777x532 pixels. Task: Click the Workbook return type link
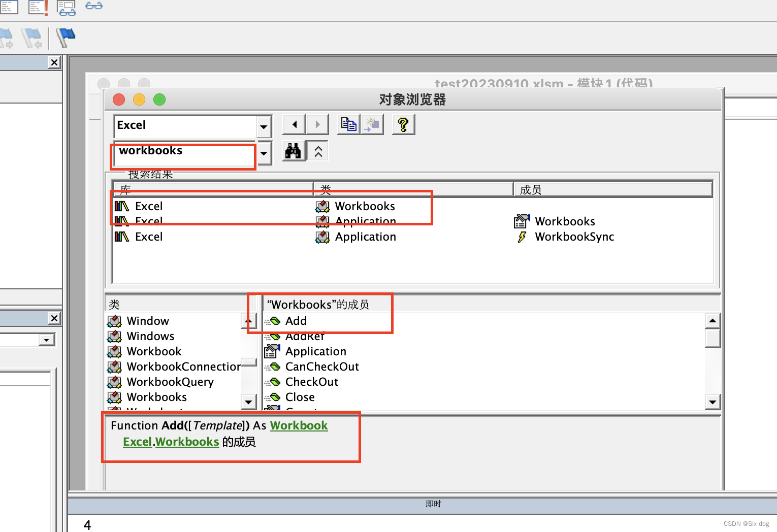tap(299, 425)
